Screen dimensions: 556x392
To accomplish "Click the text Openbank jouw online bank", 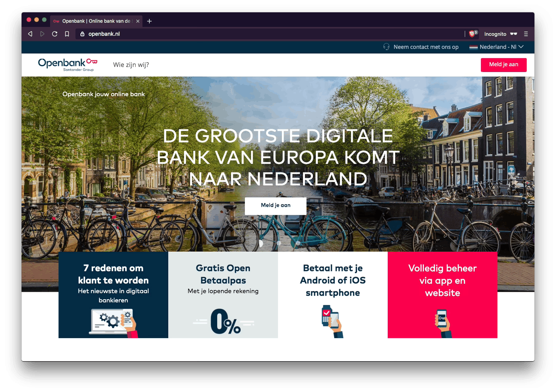I will coord(104,94).
